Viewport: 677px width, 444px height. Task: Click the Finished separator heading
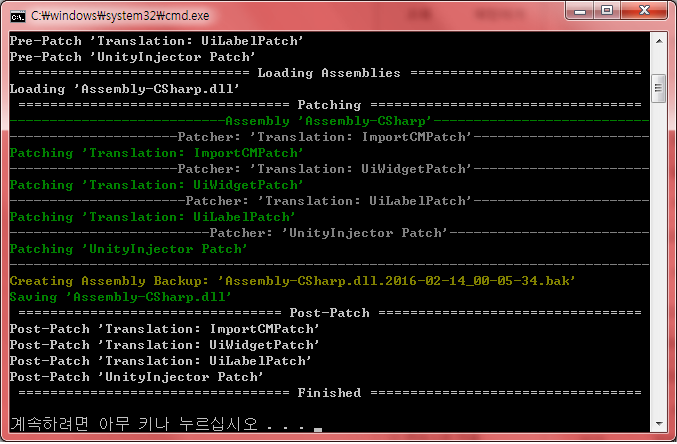point(329,393)
